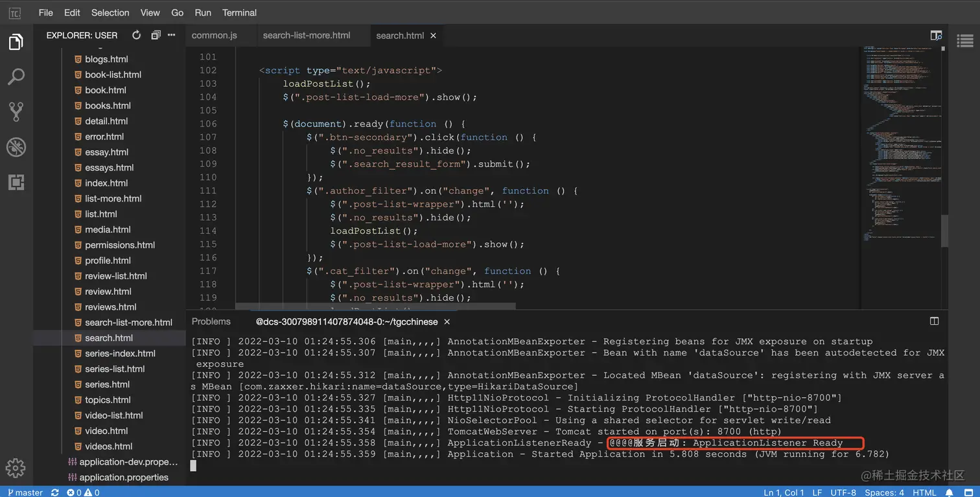Image resolution: width=980 pixels, height=497 pixels.
Task: Open the Terminal menu
Action: 240,12
